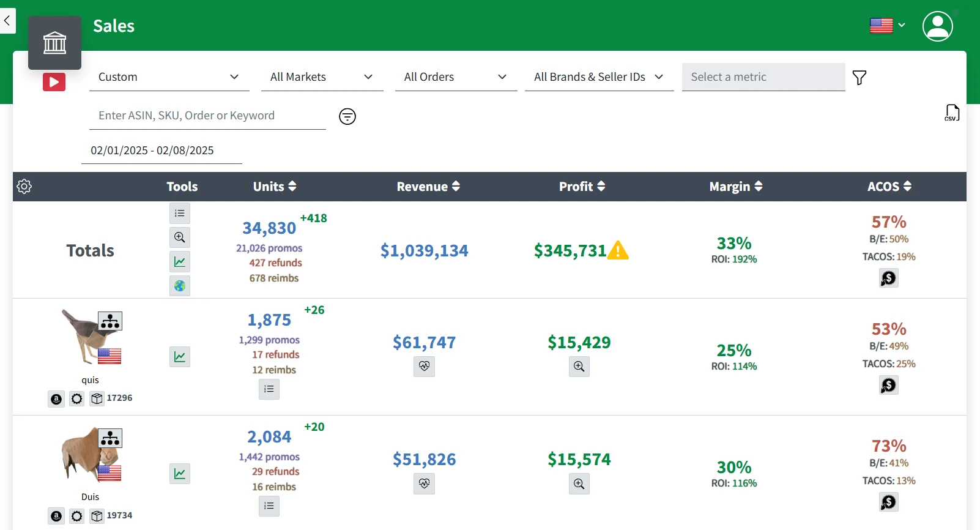Open the red video tutorial button
The height and width of the screenshot is (530, 980).
click(54, 82)
